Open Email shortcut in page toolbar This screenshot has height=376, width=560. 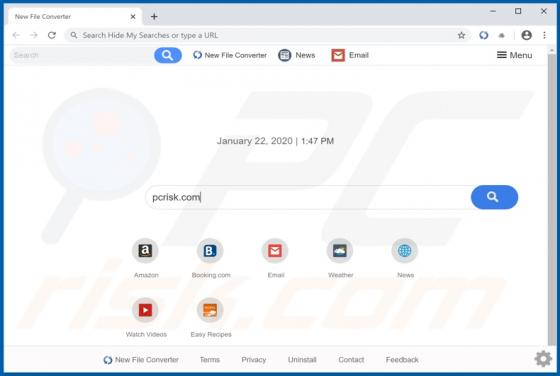[350, 55]
